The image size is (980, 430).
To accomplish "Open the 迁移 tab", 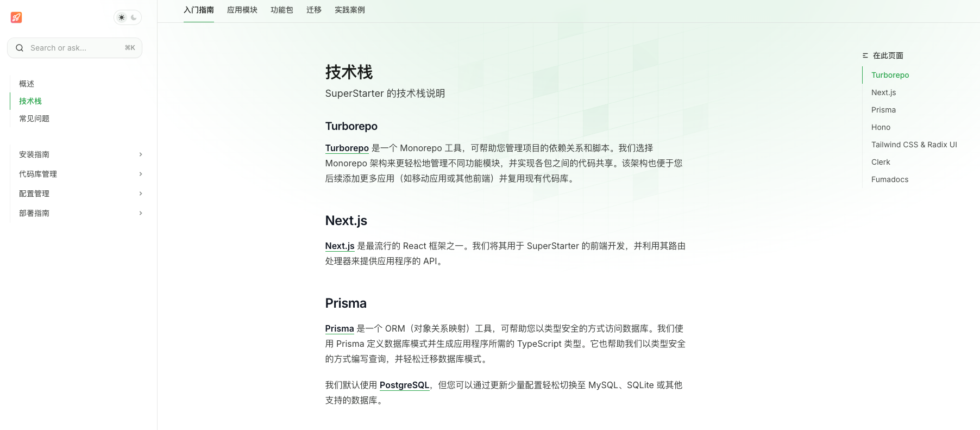I will (314, 10).
